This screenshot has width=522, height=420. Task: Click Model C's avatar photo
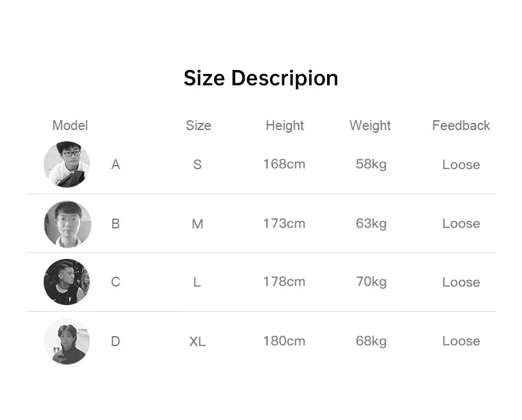point(67,282)
